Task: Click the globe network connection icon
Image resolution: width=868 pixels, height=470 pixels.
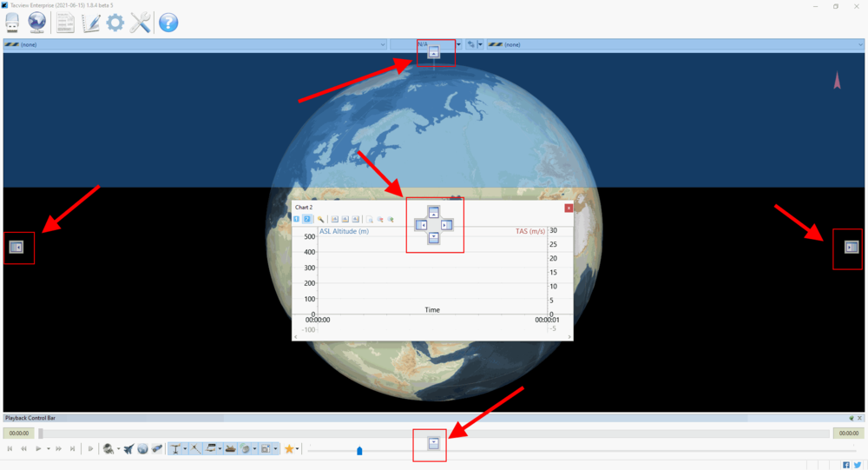Action: 37,23
